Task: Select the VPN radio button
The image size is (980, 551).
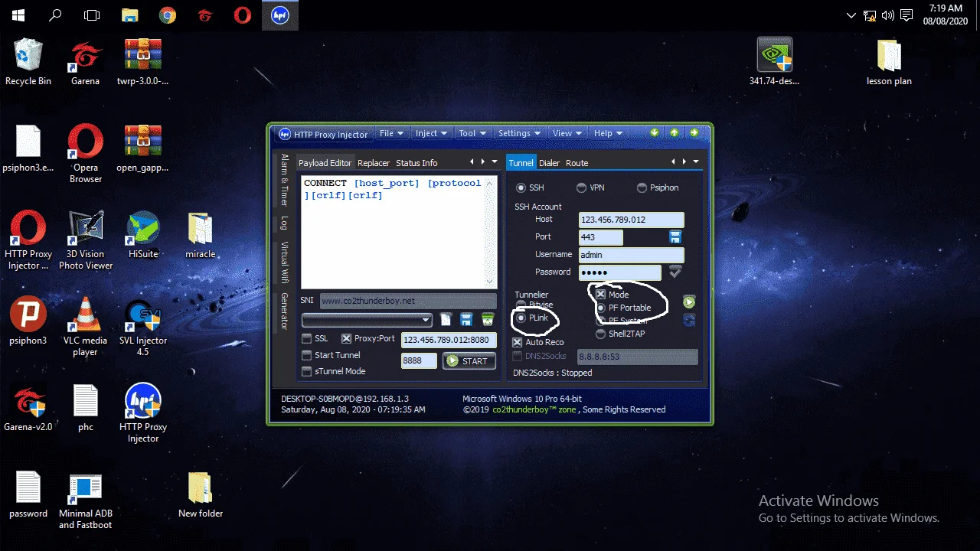Action: click(x=581, y=187)
